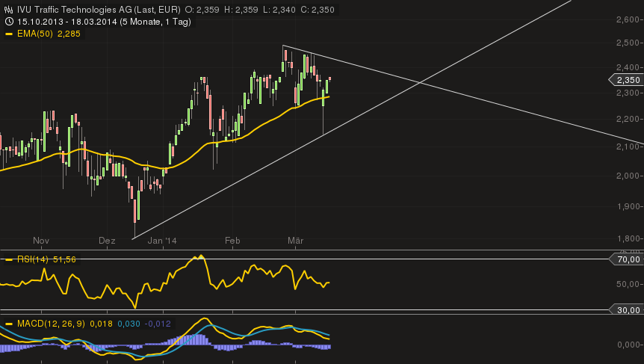Image resolution: width=644 pixels, height=364 pixels.
Task: Click the candlestick chart-type icon beside the title
Action: pyautogui.click(x=9, y=10)
